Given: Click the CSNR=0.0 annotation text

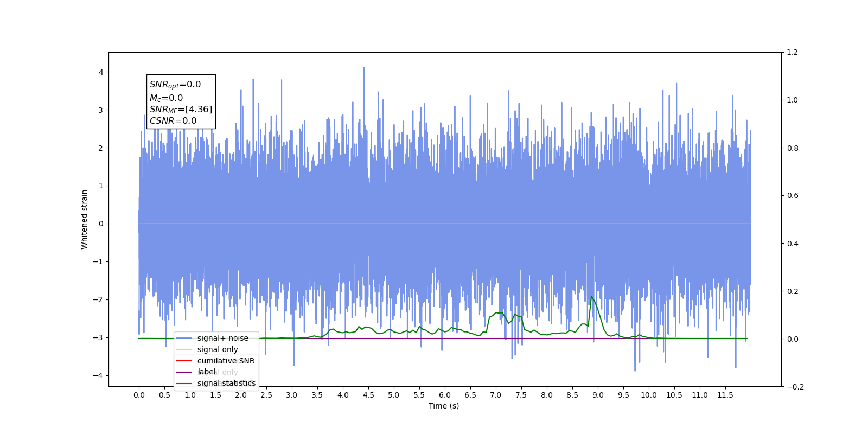Looking at the screenshot, I should (x=173, y=121).
